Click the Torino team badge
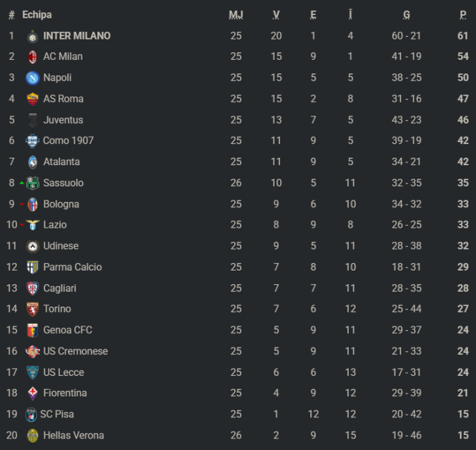476x450 pixels. 33,309
